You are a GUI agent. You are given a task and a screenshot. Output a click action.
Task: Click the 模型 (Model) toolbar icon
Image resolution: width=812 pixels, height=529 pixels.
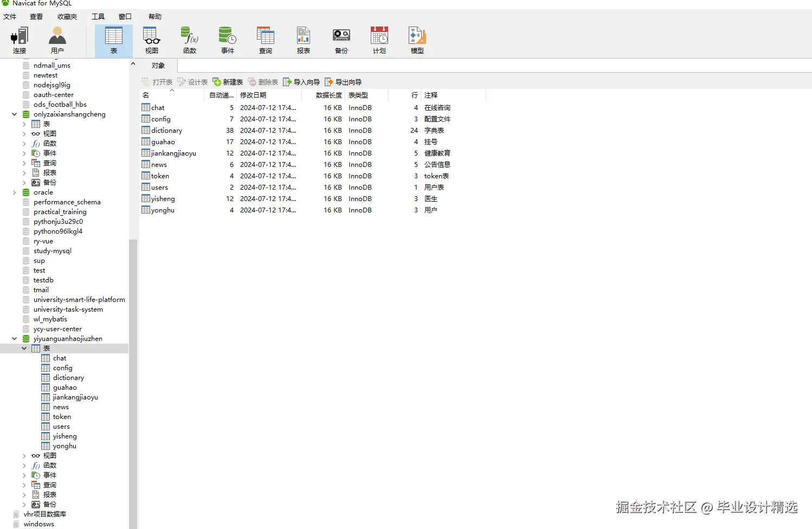coord(417,41)
